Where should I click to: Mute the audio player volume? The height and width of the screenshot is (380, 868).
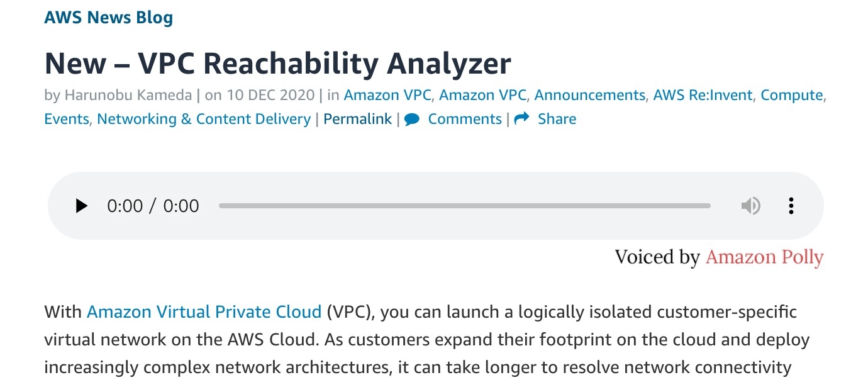(750, 206)
